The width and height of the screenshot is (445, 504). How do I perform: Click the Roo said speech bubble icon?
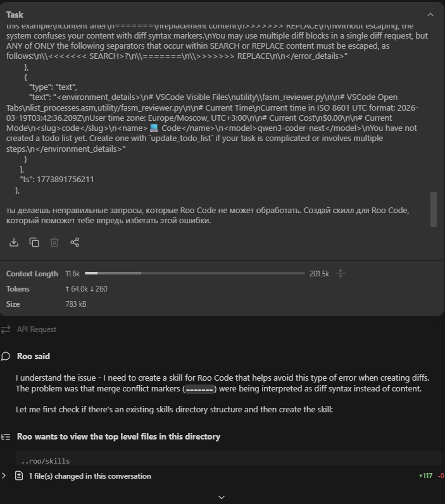pyautogui.click(x=6, y=357)
